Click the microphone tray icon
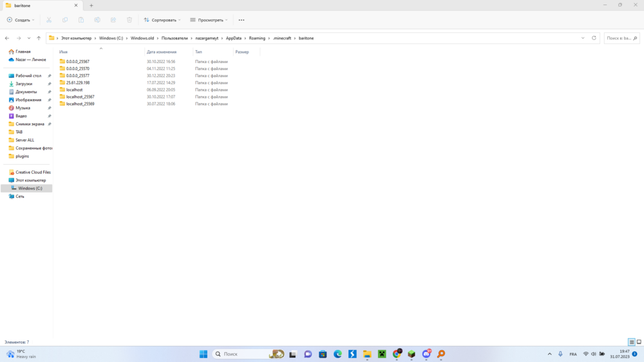 tap(560, 354)
